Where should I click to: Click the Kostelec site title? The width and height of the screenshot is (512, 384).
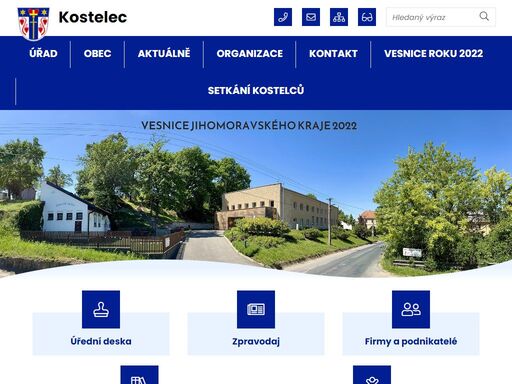93,17
